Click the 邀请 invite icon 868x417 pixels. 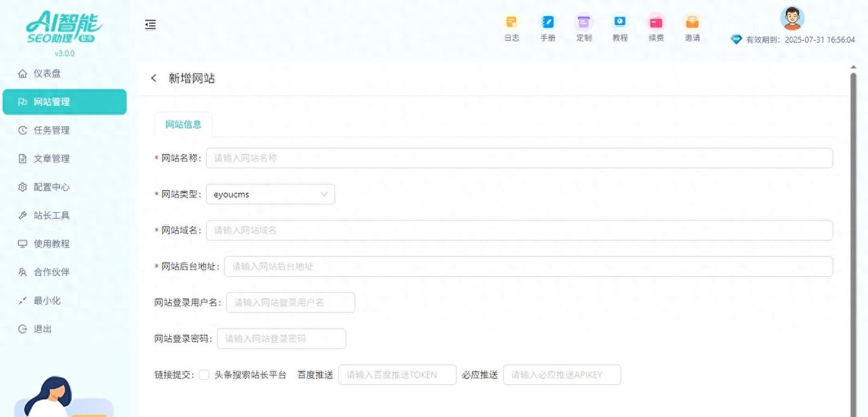pos(692,22)
